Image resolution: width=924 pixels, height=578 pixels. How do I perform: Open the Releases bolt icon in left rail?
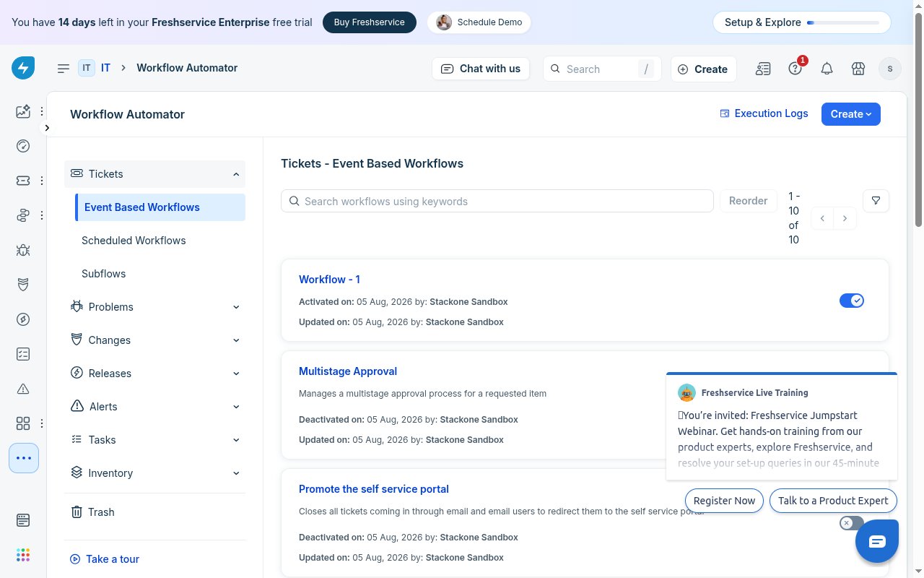click(23, 319)
